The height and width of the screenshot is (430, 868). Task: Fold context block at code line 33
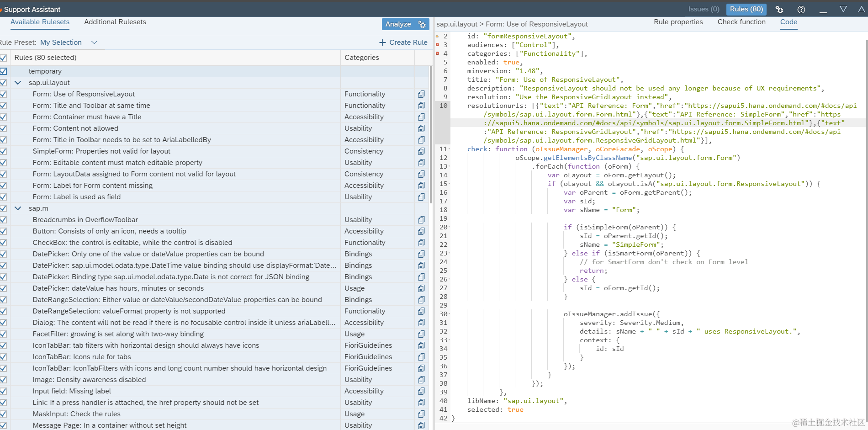pos(450,340)
